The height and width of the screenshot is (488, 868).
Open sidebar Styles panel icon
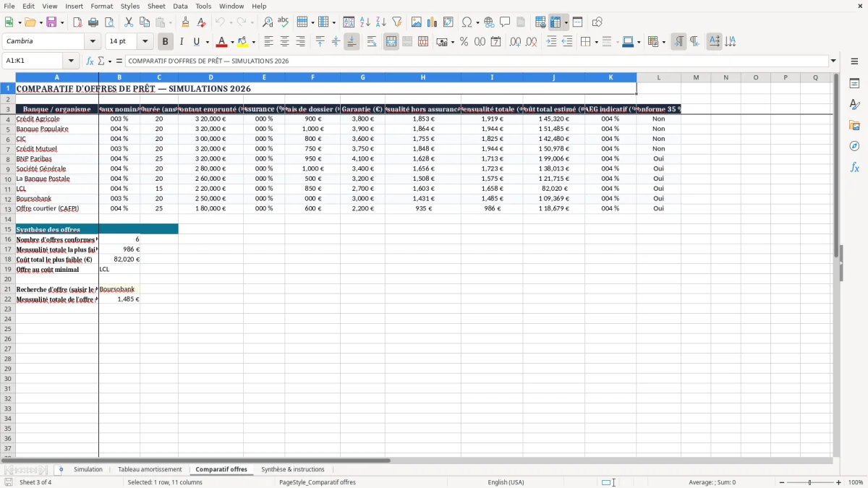[x=854, y=105]
